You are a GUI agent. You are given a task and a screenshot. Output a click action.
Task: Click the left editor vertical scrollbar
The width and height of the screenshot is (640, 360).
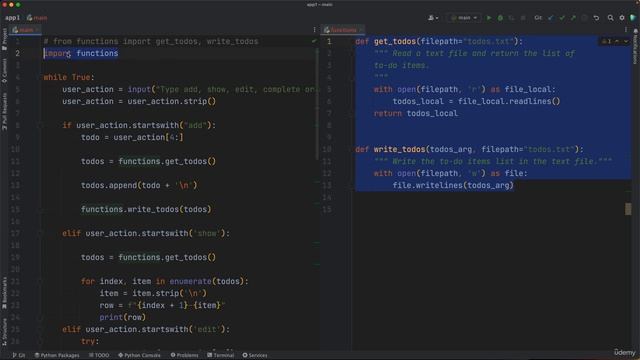[x=317, y=104]
